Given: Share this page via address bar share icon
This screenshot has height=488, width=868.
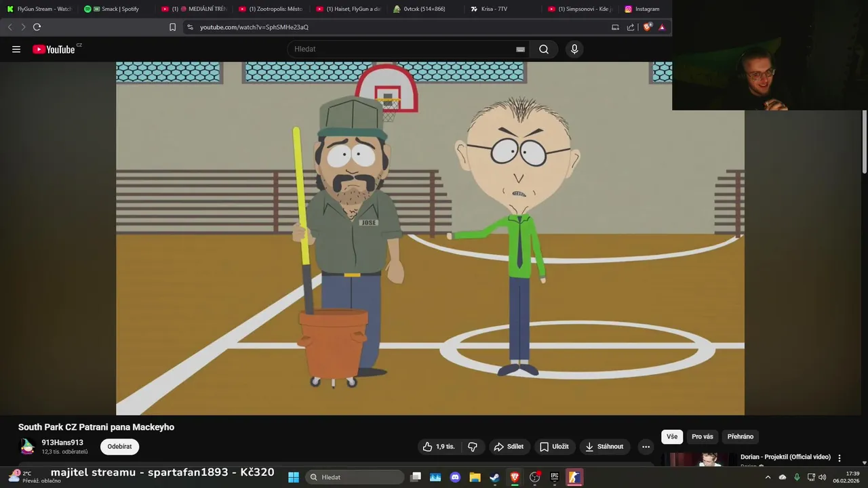Looking at the screenshot, I should pos(631,27).
